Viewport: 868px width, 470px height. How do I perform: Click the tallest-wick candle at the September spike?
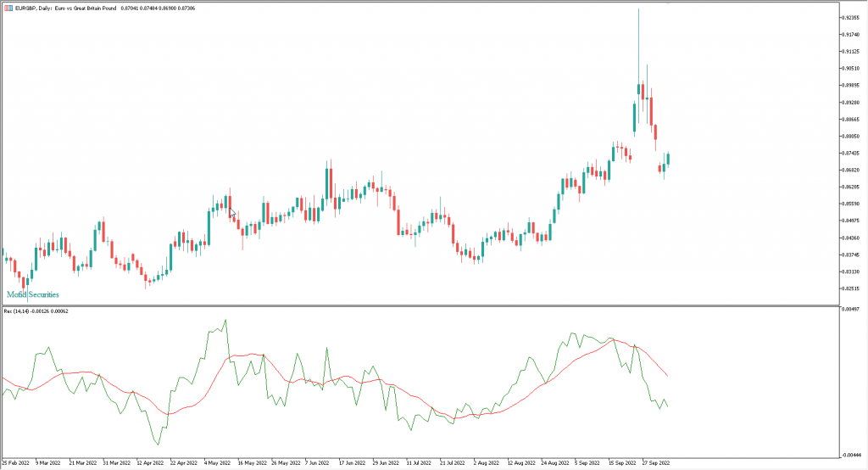(x=638, y=89)
